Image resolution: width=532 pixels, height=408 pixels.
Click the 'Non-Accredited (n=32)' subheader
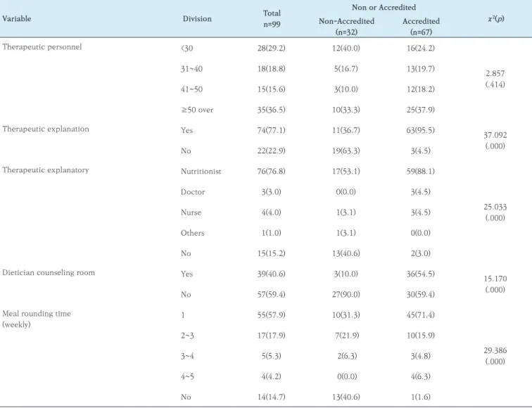[346, 26]
